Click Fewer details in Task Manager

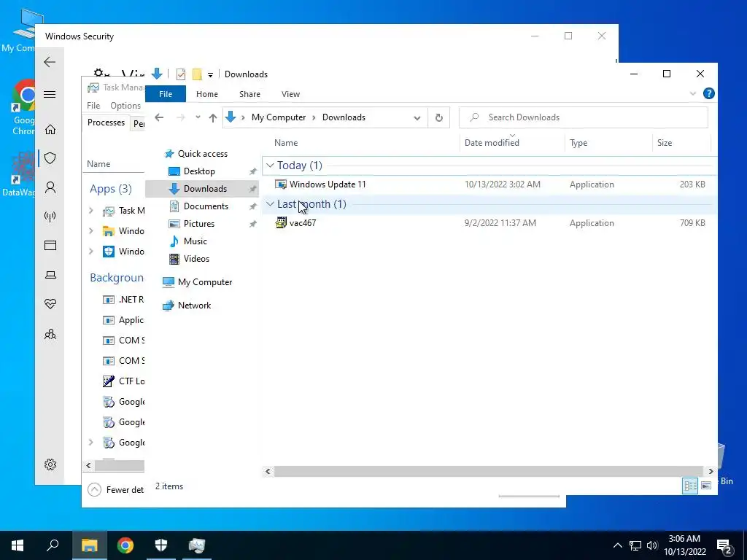tap(116, 489)
